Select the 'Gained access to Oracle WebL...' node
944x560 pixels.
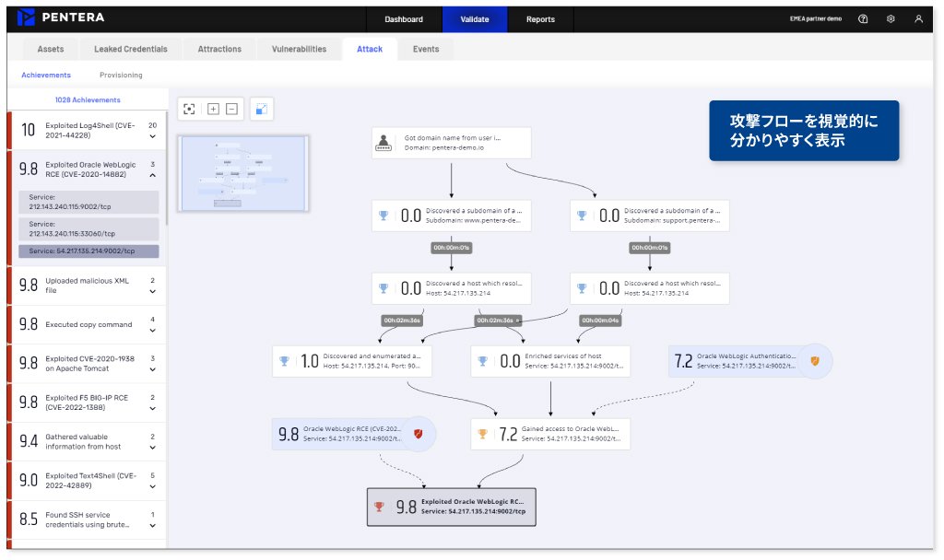550,434
